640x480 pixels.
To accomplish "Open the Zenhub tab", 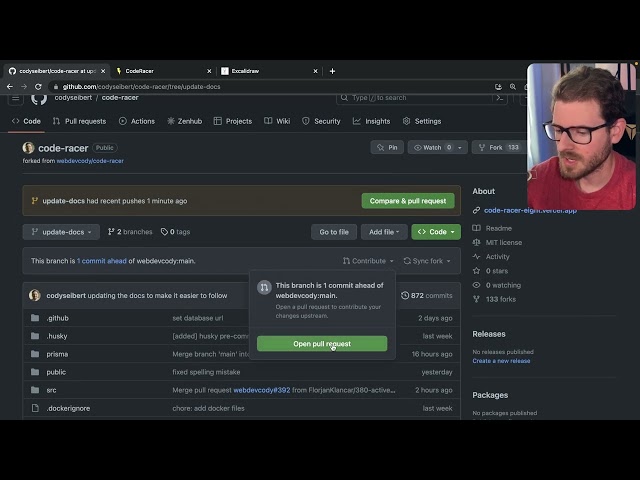I will [x=184, y=121].
